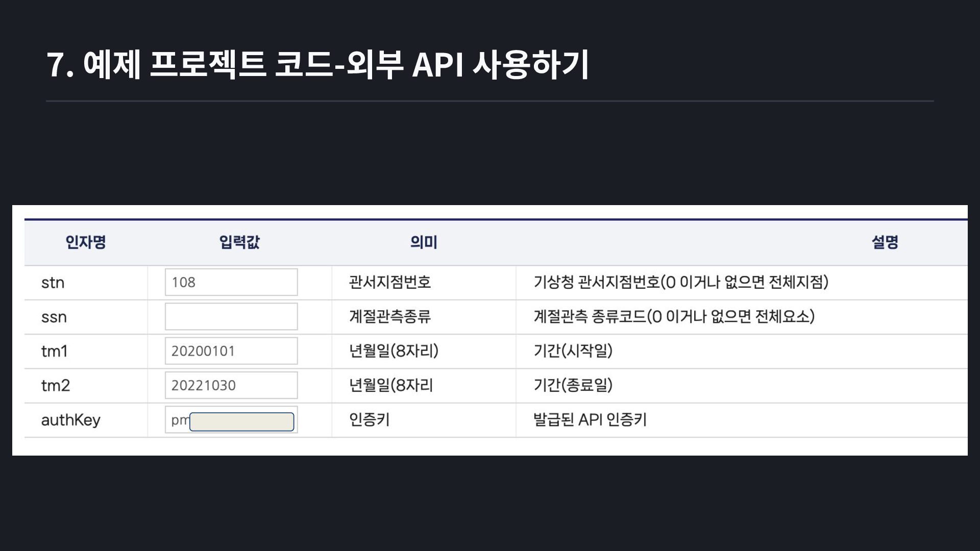Viewport: 980px width, 551px height.
Task: Click the tm1 field showing 20200101
Action: click(x=231, y=351)
